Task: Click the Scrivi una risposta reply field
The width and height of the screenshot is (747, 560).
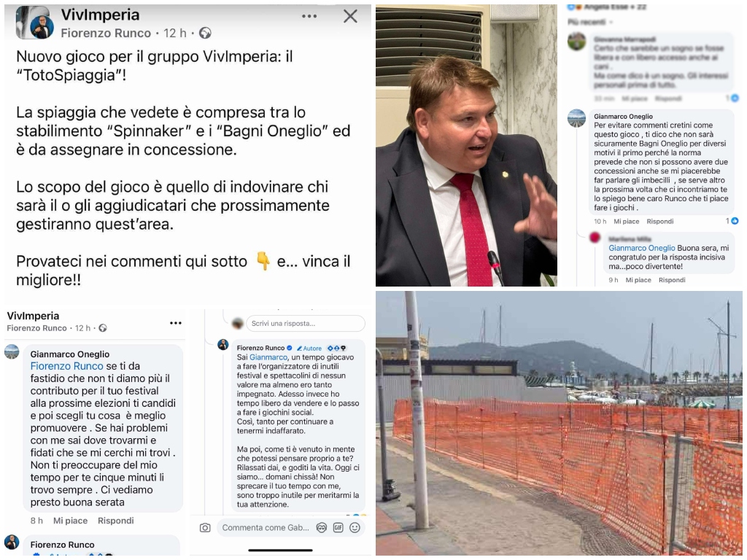Action: pos(306,323)
